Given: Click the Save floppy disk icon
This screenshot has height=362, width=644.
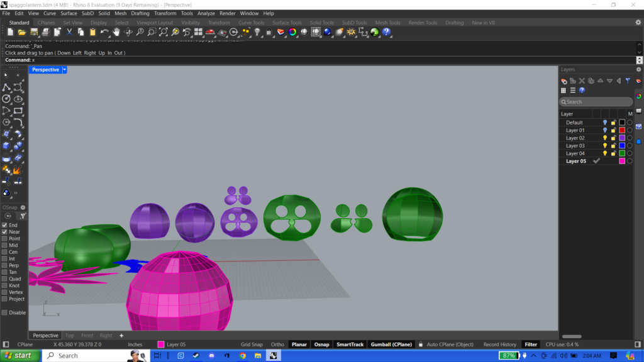Looking at the screenshot, I should (x=34, y=32).
